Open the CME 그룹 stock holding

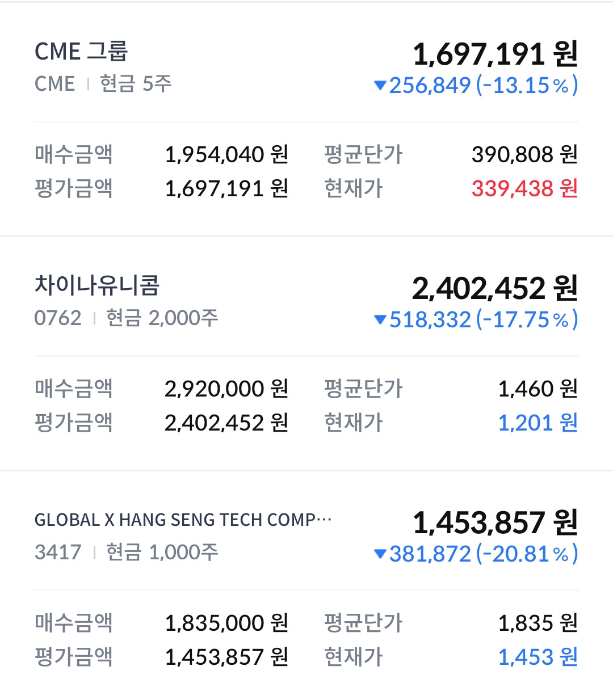81,52
